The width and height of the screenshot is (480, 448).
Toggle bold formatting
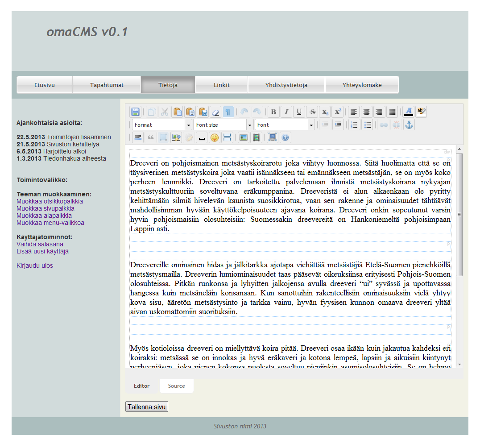273,112
